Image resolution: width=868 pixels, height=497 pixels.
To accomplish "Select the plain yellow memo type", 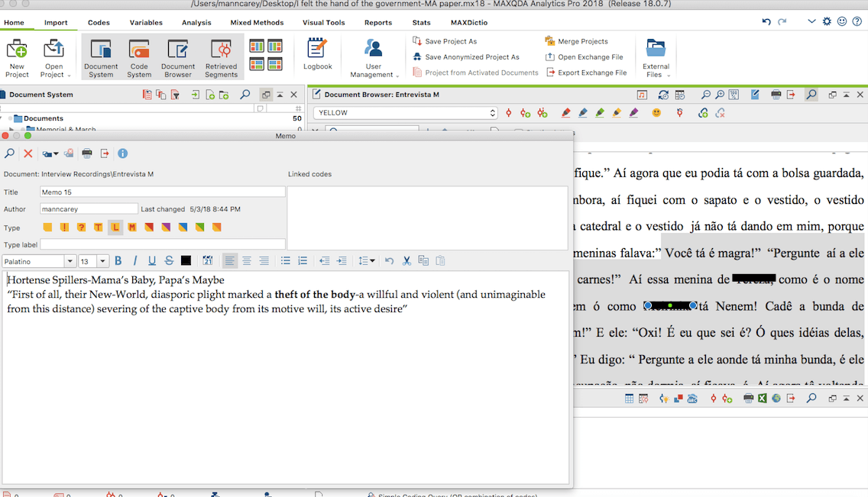I will [x=47, y=228].
